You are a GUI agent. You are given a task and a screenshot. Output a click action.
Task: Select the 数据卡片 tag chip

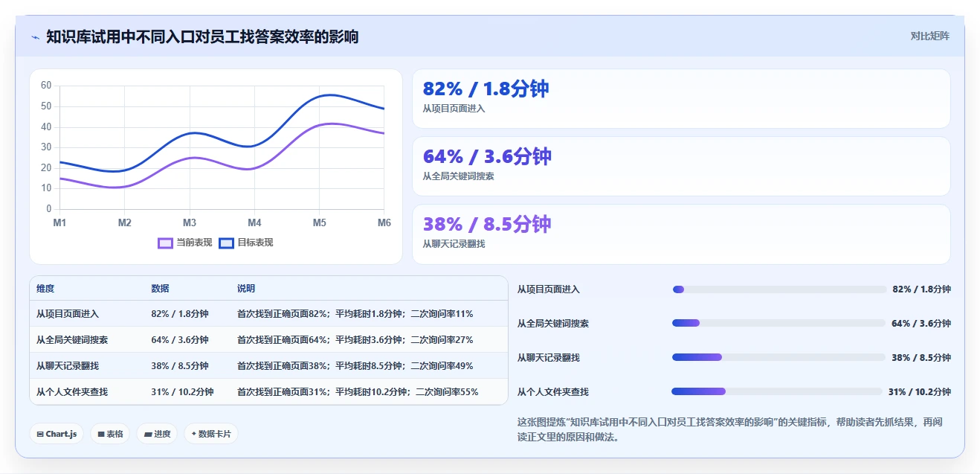211,434
